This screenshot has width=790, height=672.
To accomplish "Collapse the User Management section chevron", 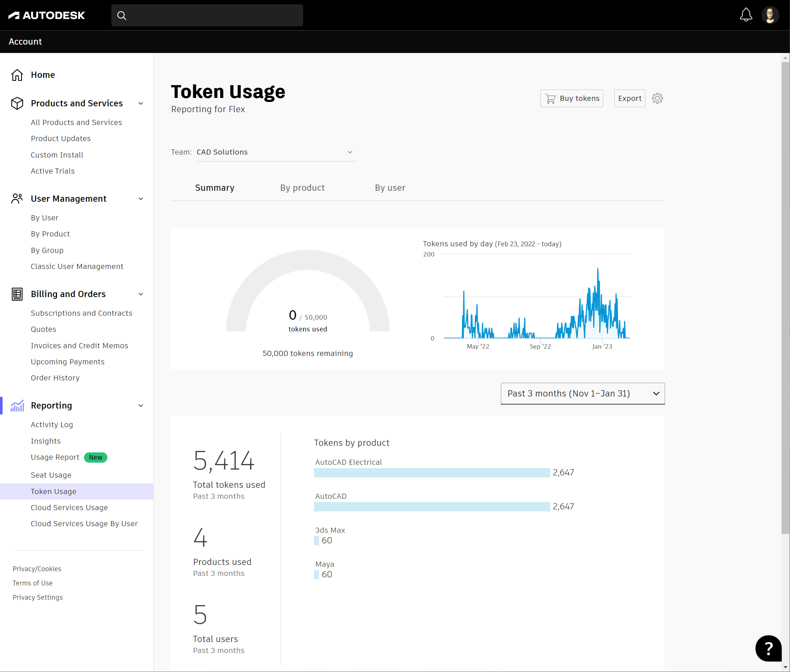I will [141, 199].
